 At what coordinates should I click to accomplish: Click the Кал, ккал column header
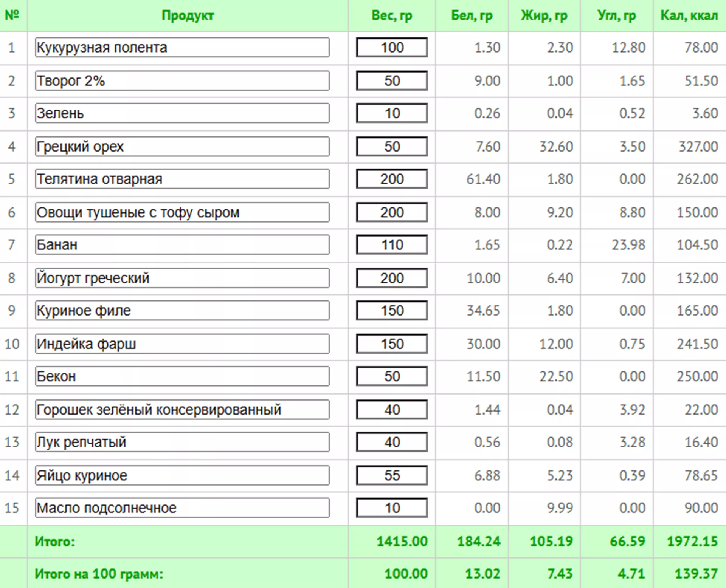(689, 15)
